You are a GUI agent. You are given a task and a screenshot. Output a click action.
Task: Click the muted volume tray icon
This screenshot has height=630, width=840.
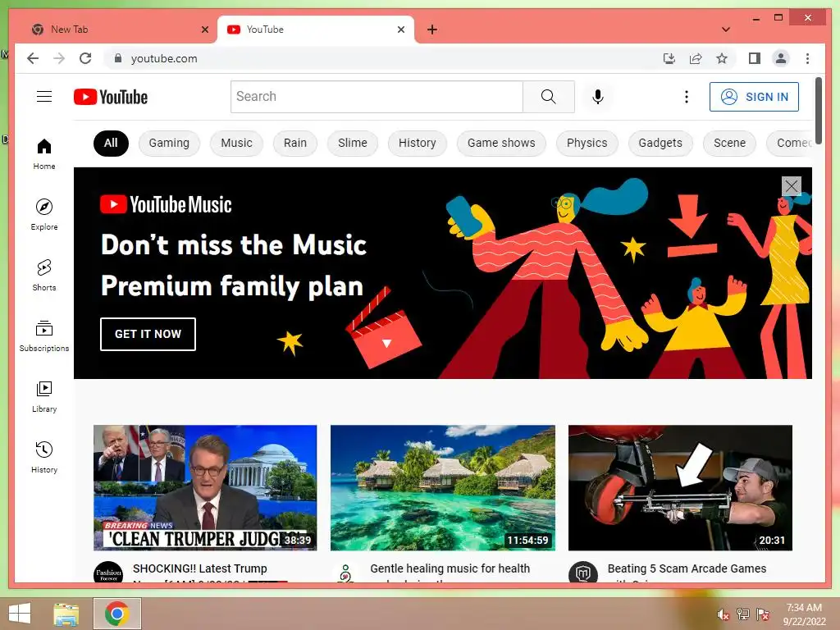pyautogui.click(x=724, y=614)
